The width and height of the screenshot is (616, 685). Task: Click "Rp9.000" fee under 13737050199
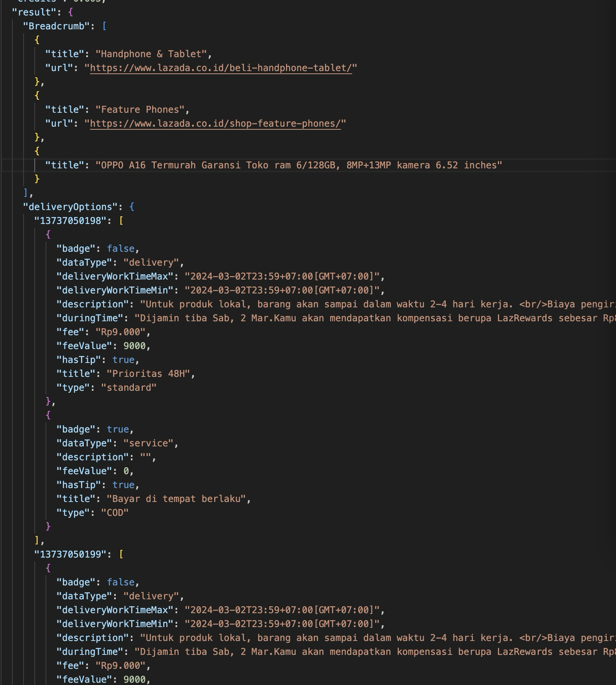tap(120, 666)
